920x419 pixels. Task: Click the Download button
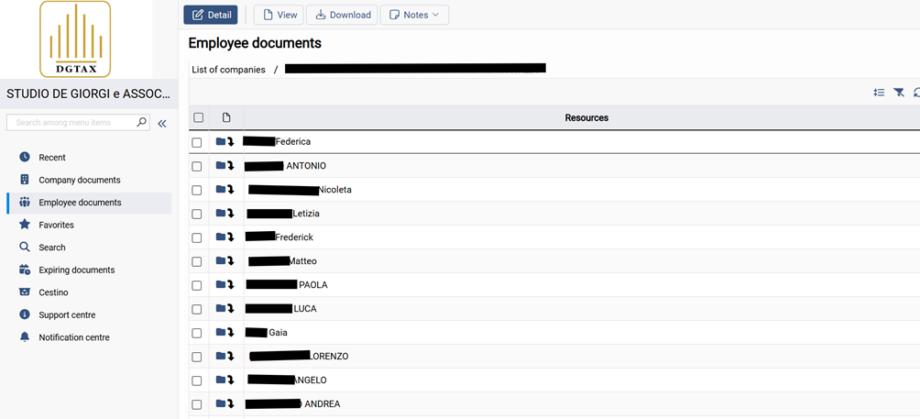click(x=341, y=15)
